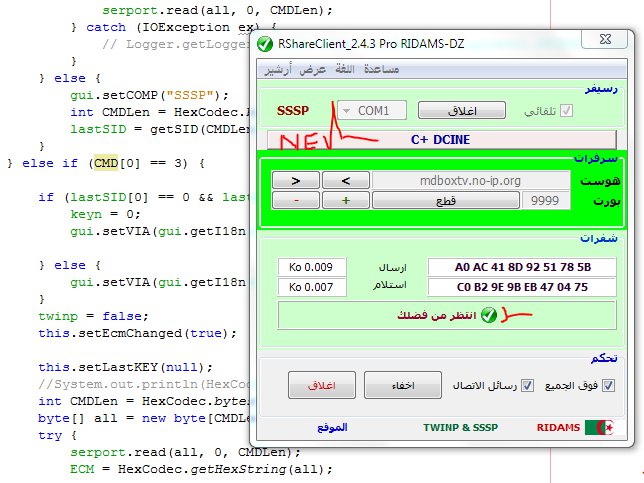The height and width of the screenshot is (483, 644).
Task: Click 'gui.setCOMP("SSSP");' code line
Action: (x=150, y=95)
